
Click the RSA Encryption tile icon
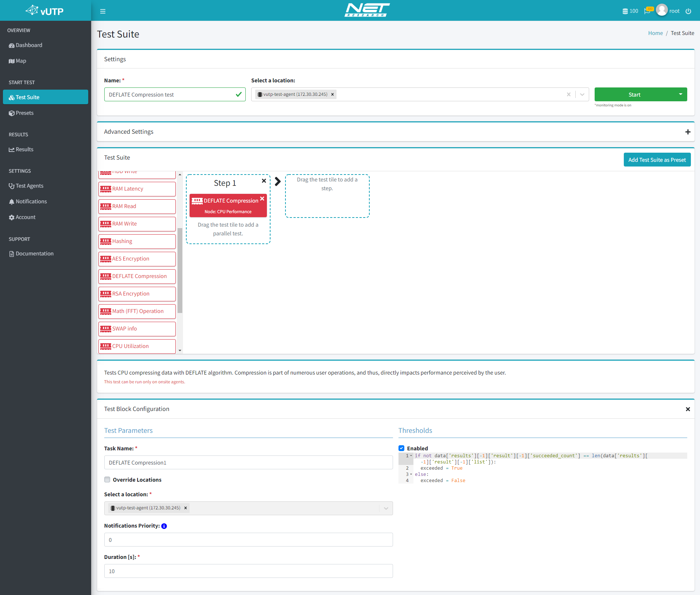(106, 294)
